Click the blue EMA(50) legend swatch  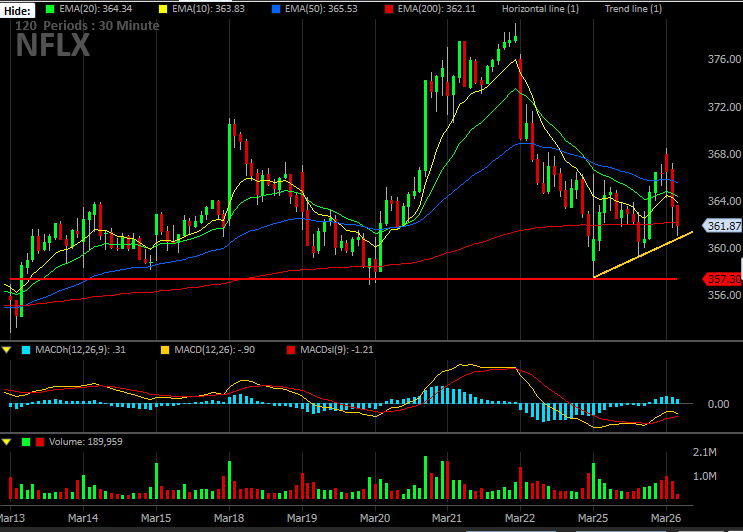point(276,9)
